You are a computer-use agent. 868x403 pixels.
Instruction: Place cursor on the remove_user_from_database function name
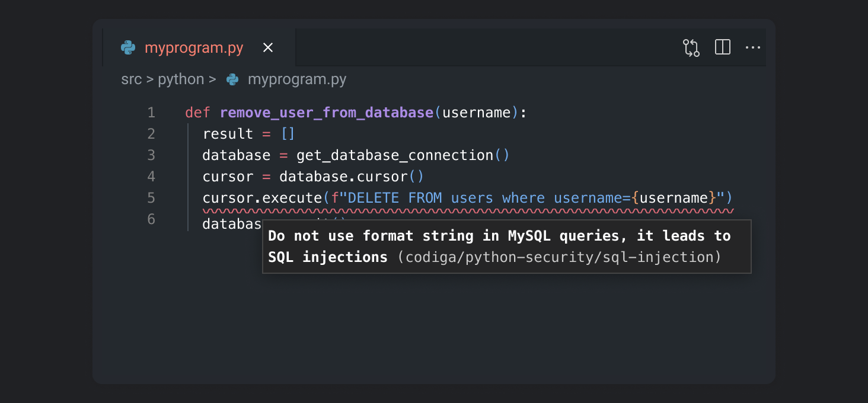coord(325,112)
